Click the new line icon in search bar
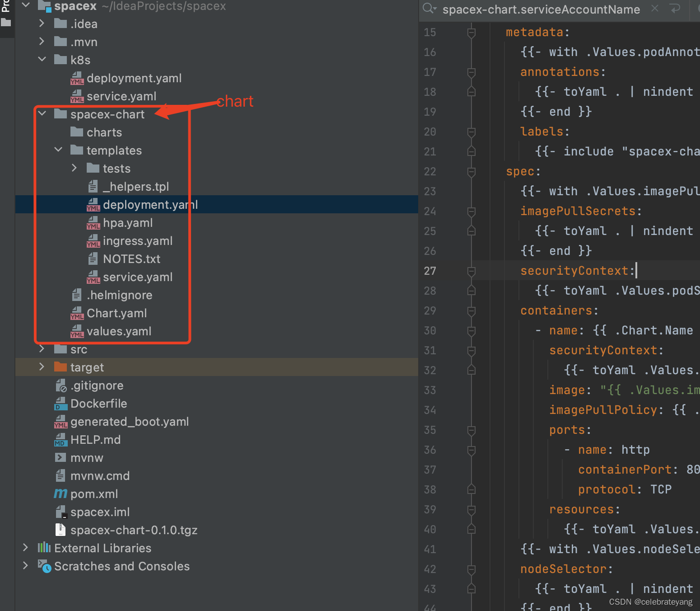 click(675, 8)
